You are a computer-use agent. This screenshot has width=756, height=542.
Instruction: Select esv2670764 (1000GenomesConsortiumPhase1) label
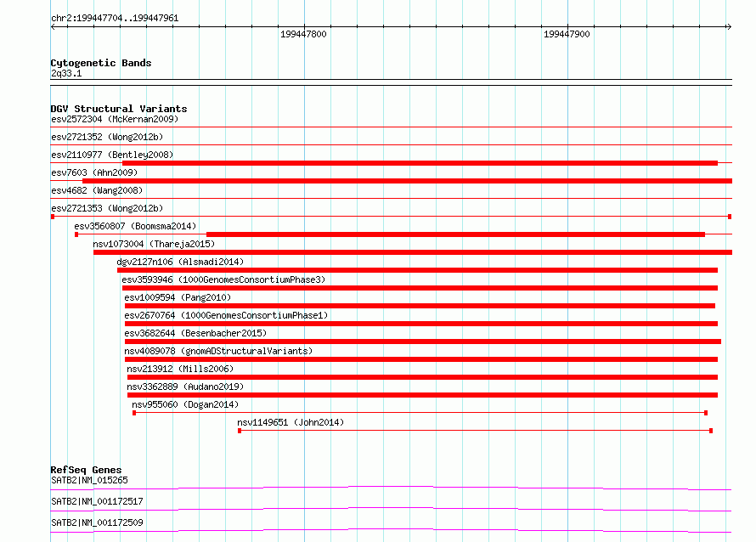[x=226, y=315]
